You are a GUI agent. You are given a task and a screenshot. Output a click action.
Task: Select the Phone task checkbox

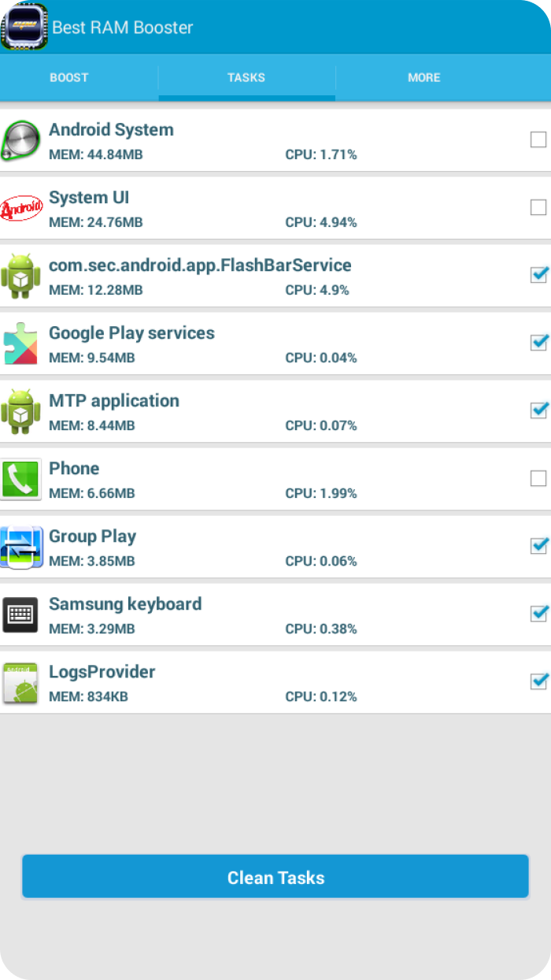tap(538, 479)
